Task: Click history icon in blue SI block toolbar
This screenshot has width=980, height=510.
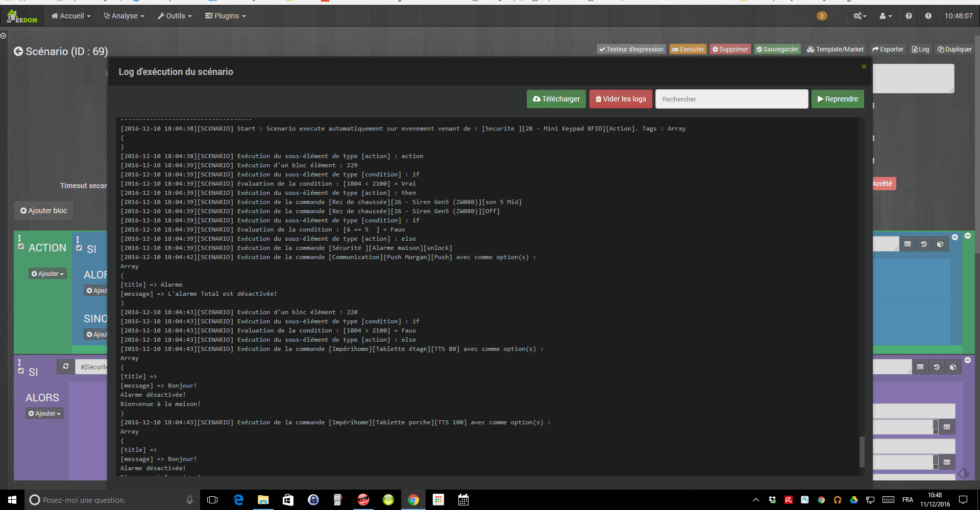Action: tap(924, 244)
